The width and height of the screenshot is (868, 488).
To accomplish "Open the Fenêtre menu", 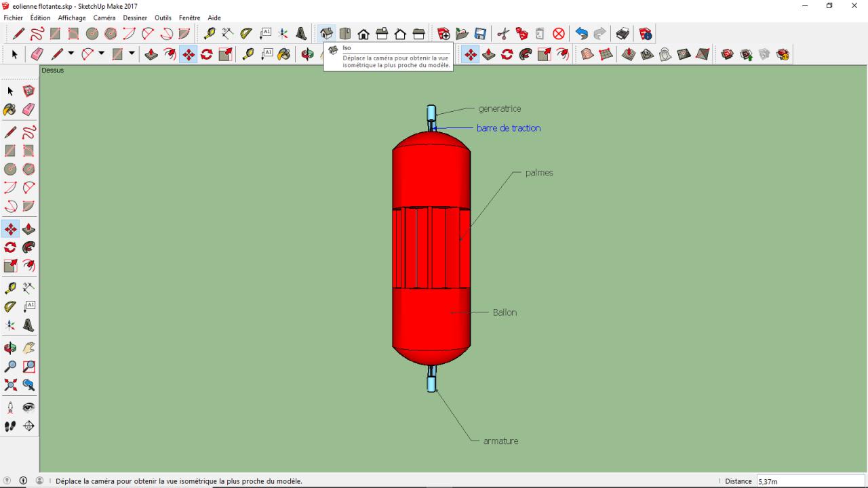I will tap(190, 18).
